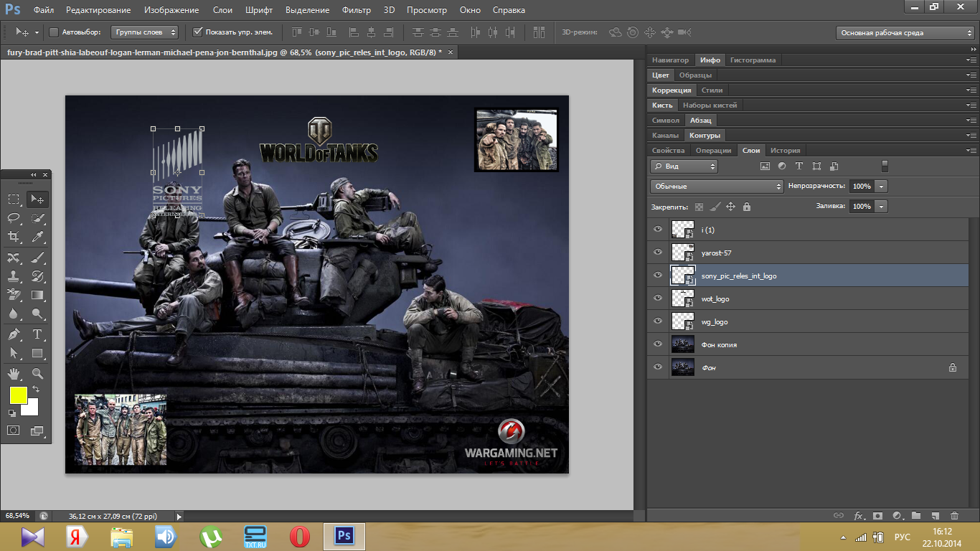Choose the Eyedropper tool
The height and width of the screenshot is (551, 980).
click(38, 237)
